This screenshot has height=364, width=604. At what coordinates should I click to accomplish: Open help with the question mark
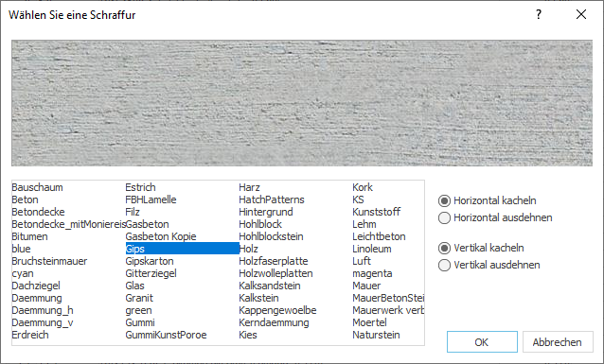click(539, 14)
